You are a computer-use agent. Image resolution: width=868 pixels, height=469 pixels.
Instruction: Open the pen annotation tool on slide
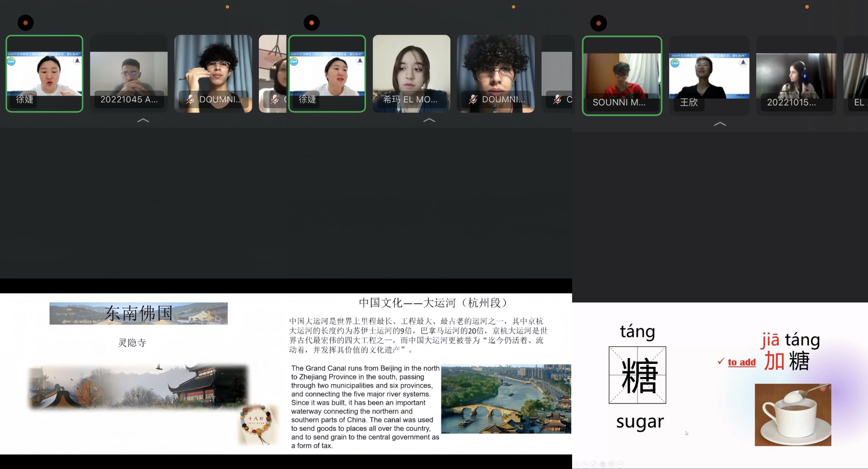[x=594, y=464]
